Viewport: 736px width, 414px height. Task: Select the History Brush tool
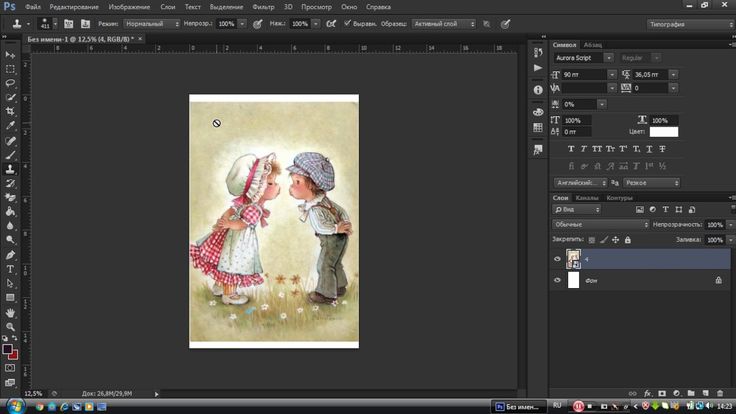tap(10, 184)
